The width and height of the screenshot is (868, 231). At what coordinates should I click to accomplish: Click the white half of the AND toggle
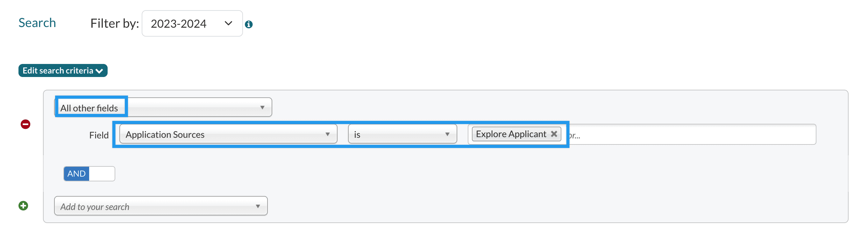[102, 173]
